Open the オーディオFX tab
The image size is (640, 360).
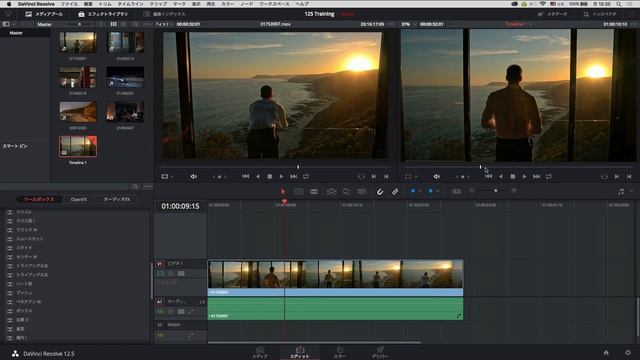click(x=117, y=199)
